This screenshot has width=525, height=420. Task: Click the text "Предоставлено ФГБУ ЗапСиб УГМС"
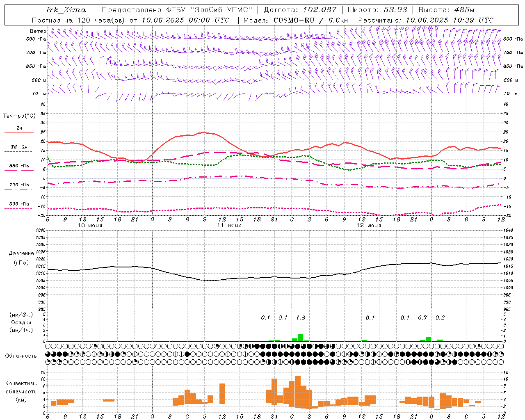coord(177,10)
